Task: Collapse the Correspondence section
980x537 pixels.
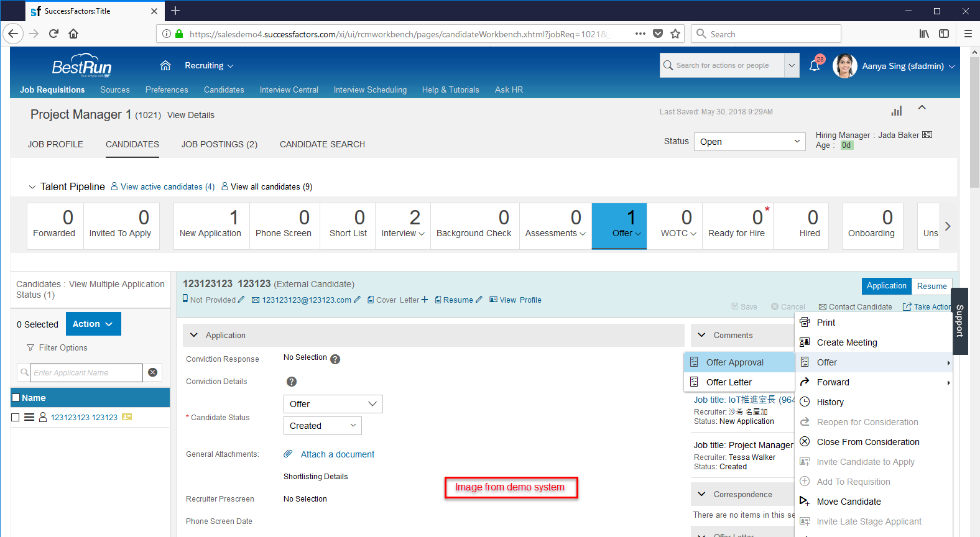Action: click(702, 494)
